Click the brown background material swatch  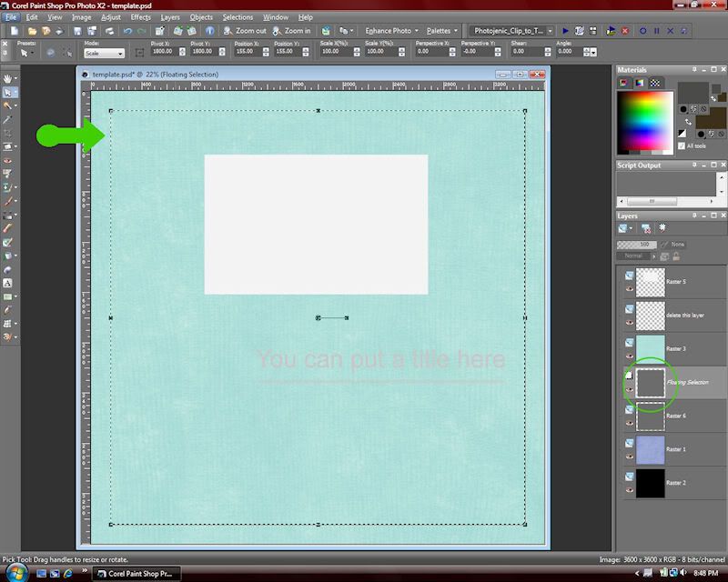coord(711,118)
